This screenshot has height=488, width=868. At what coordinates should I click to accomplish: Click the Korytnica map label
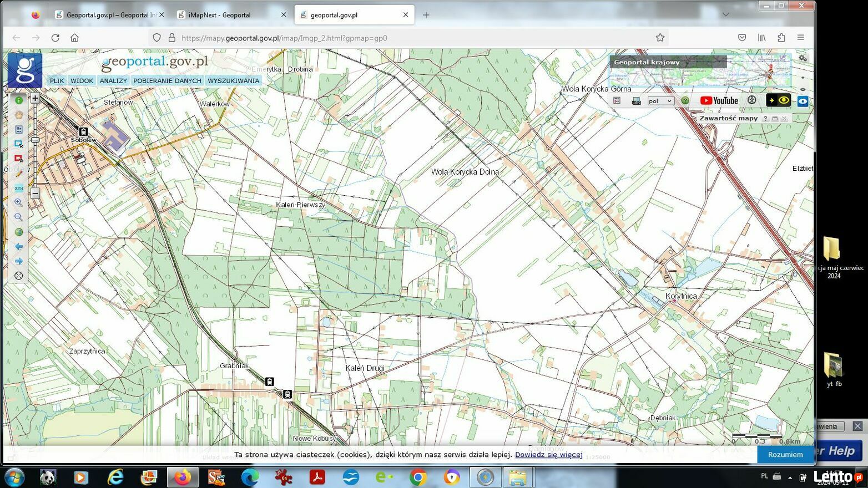click(681, 296)
